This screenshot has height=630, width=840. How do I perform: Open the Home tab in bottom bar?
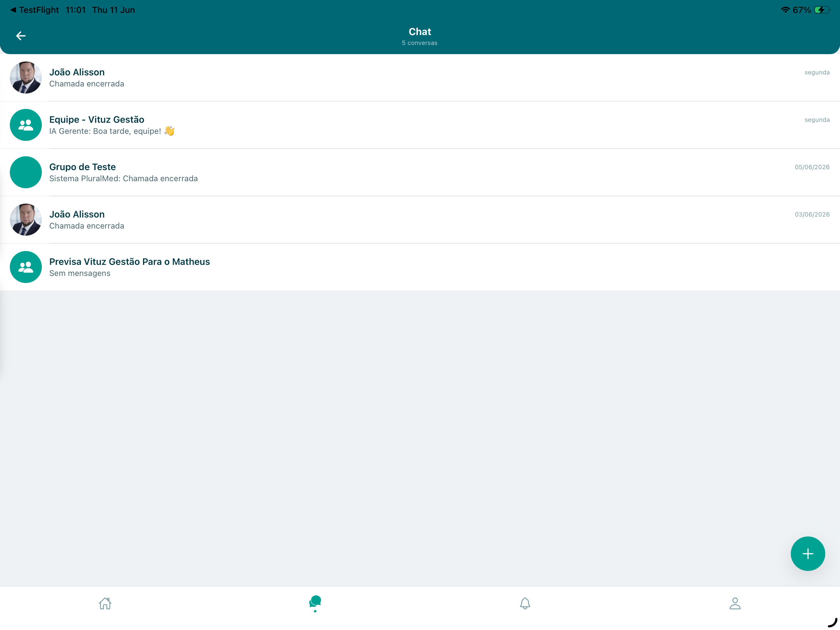(105, 603)
